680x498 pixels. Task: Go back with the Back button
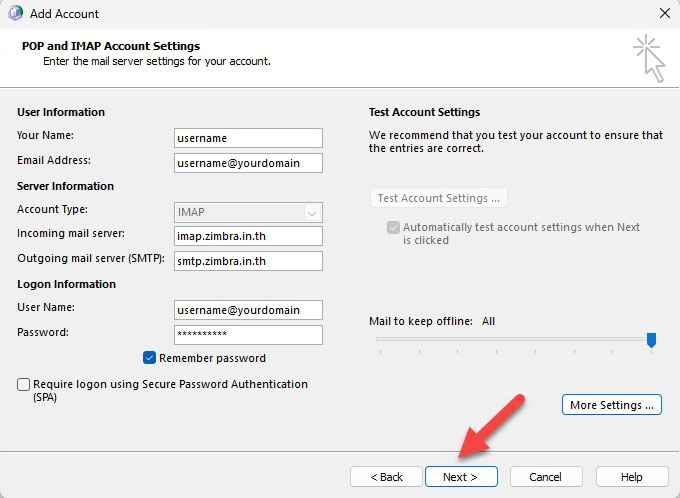coord(386,477)
